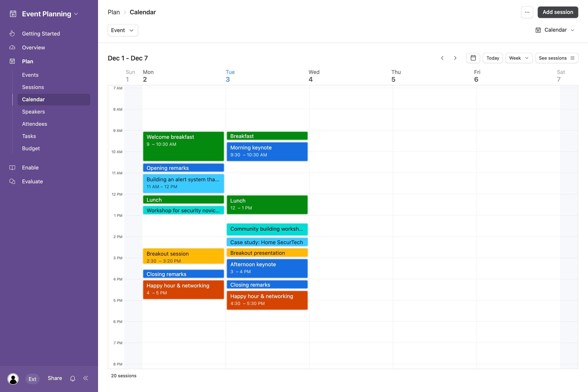588x392 pixels.
Task: Open the Week view dropdown
Action: (x=519, y=58)
